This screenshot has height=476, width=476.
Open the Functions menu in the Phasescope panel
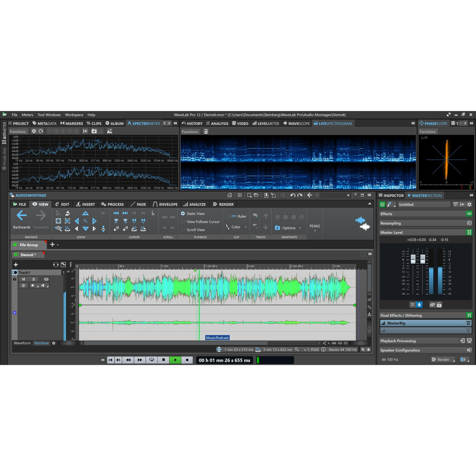(427, 132)
